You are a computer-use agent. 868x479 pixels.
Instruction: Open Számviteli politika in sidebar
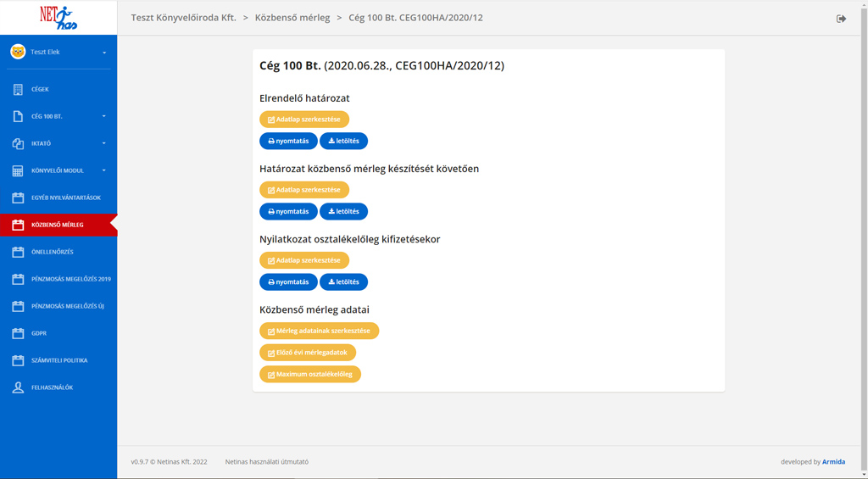[59, 360]
